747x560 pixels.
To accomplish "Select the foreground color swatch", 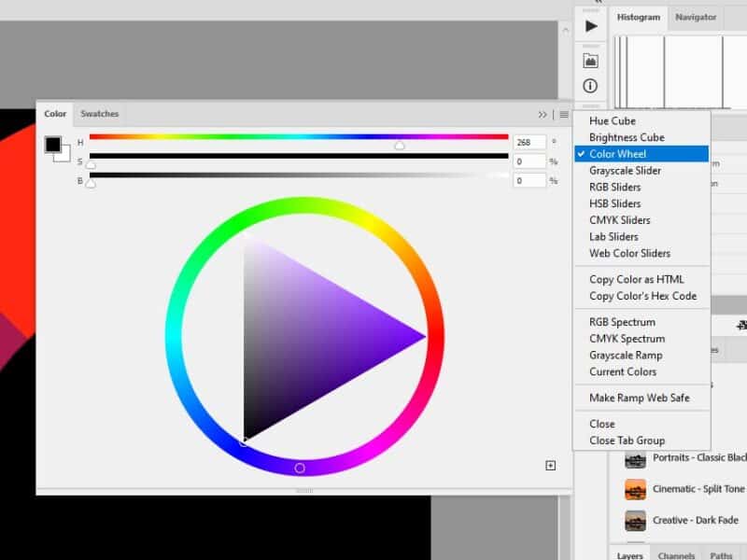I will 51,144.
